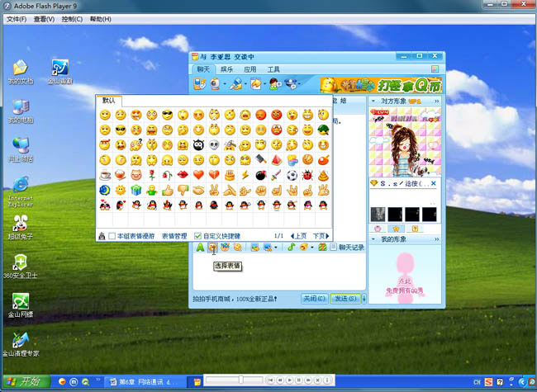Image resolution: width=537 pixels, height=392 pixels.
Task: Insert the lightning bolt emoticon
Action: pos(245,175)
